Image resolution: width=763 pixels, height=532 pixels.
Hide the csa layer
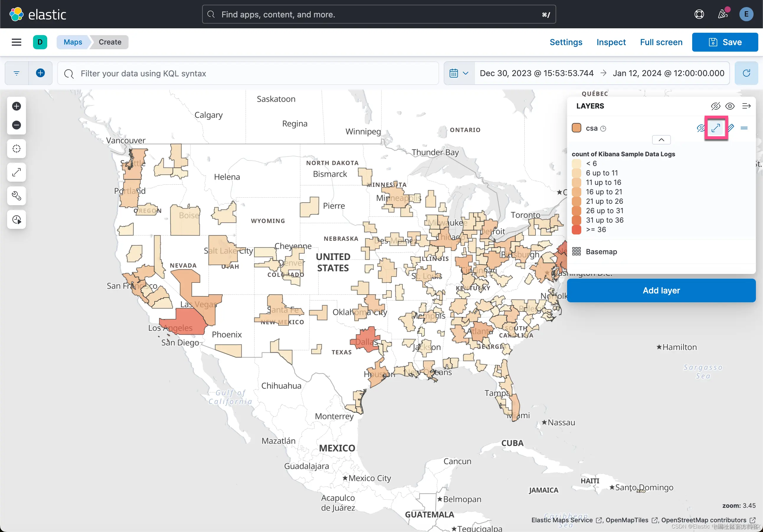click(x=700, y=128)
